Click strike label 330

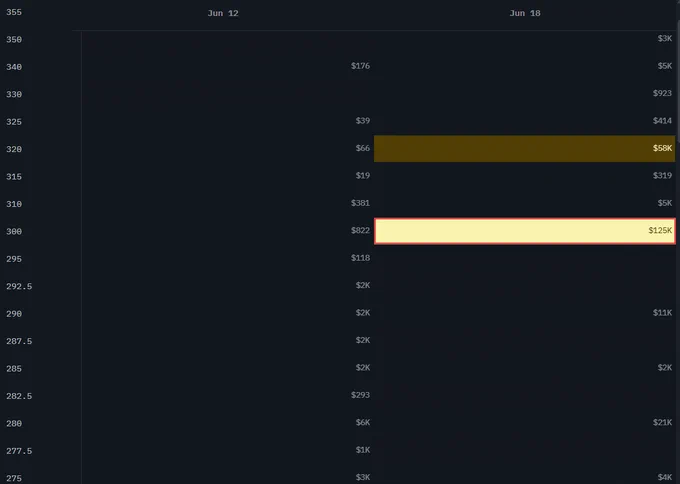coord(14,94)
